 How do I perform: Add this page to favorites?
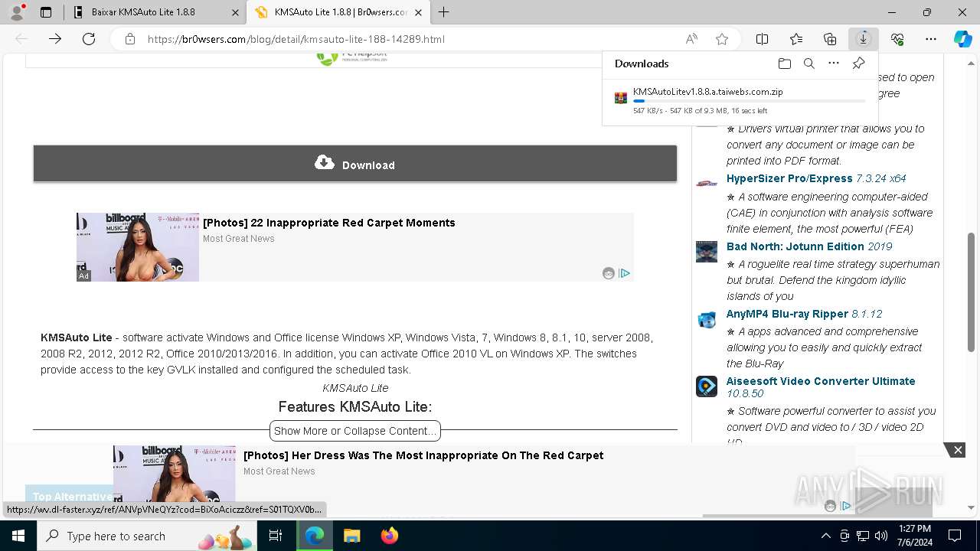[721, 39]
